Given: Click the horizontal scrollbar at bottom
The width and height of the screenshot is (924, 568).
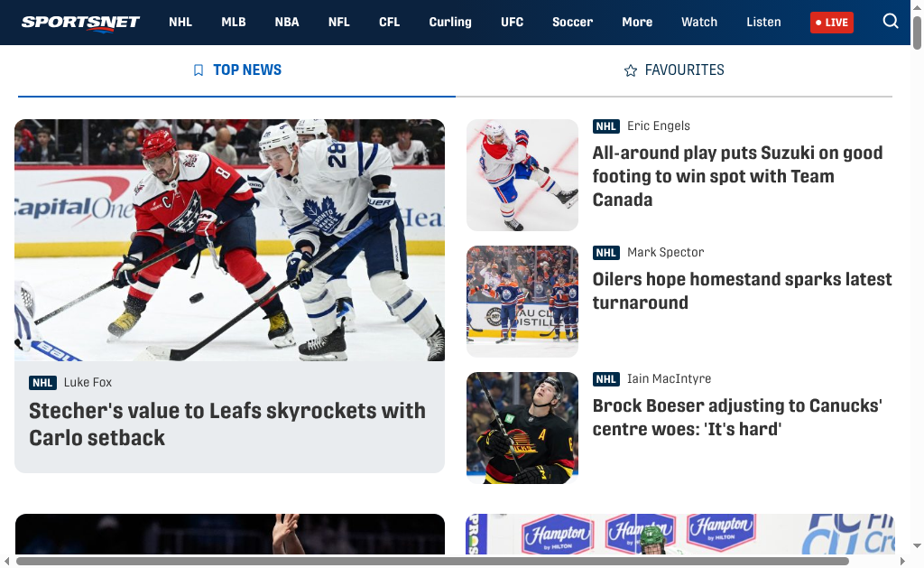Looking at the screenshot, I should tap(432, 561).
